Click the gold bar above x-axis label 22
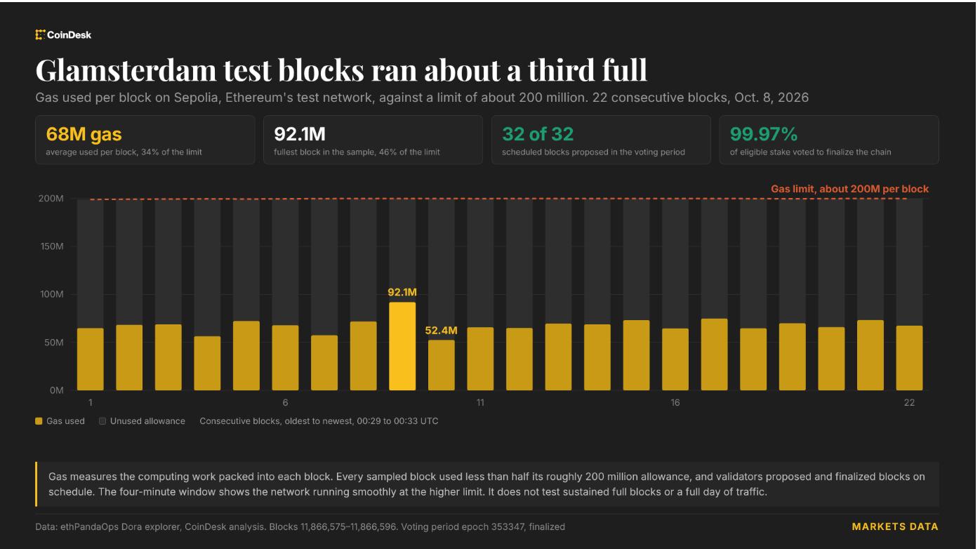The width and height of the screenshot is (980, 549). [909, 358]
